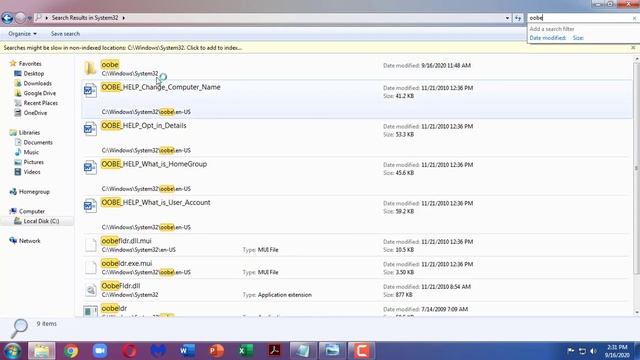Select Libraries in navigation pane
The height and width of the screenshot is (360, 640).
coord(29,133)
